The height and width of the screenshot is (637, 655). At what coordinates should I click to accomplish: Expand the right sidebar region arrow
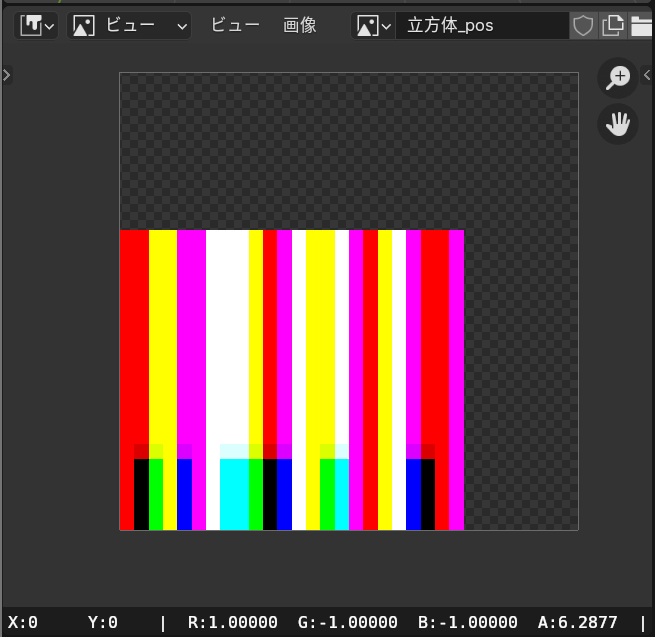tap(647, 75)
